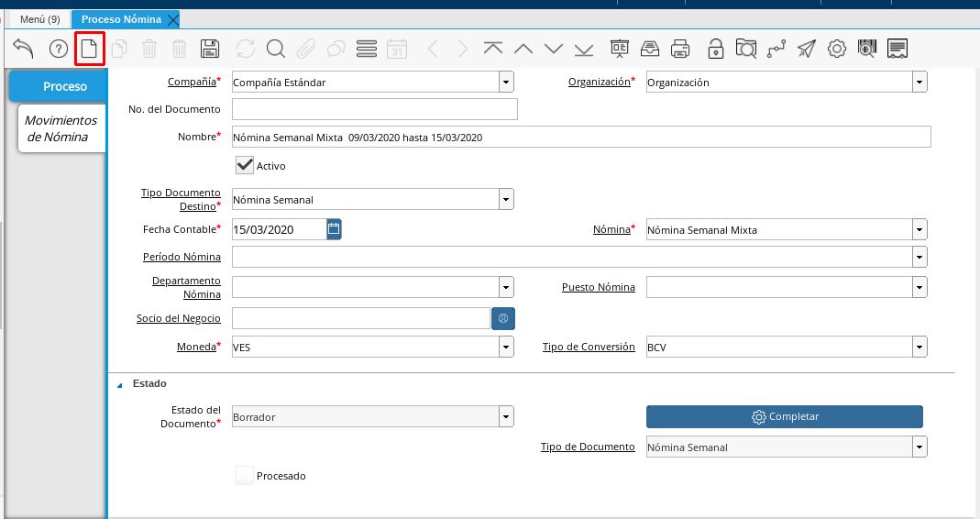Screen dimensions: 980x519
Task: Click the No. del Documento input field
Action: 374,110
